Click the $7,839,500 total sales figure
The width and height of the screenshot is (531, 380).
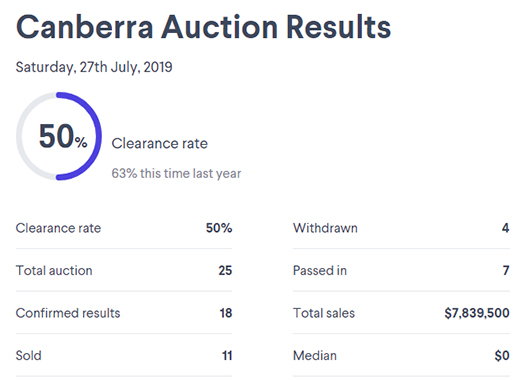point(477,313)
